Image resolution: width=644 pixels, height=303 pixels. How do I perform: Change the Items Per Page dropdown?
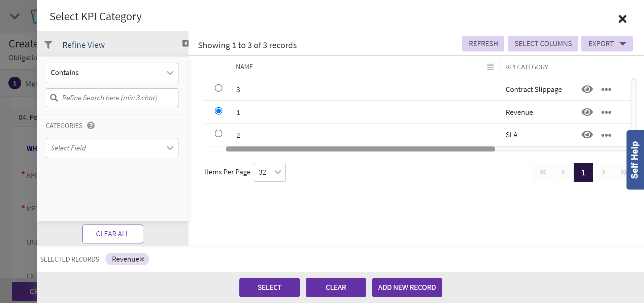pyautogui.click(x=269, y=172)
